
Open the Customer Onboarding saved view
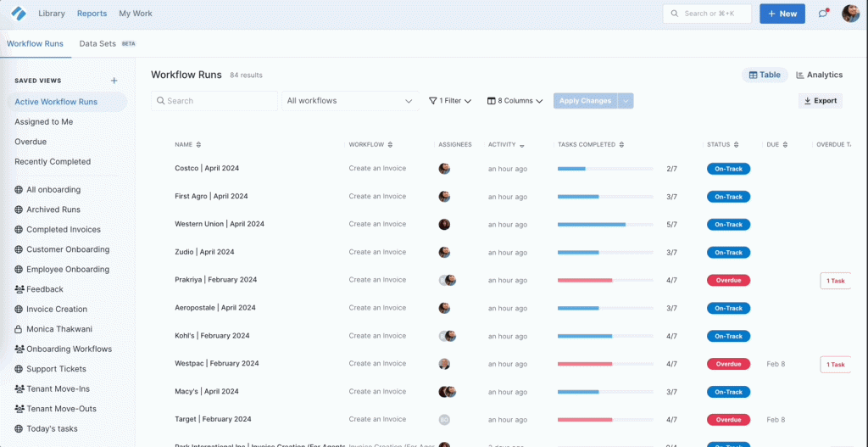tap(68, 249)
